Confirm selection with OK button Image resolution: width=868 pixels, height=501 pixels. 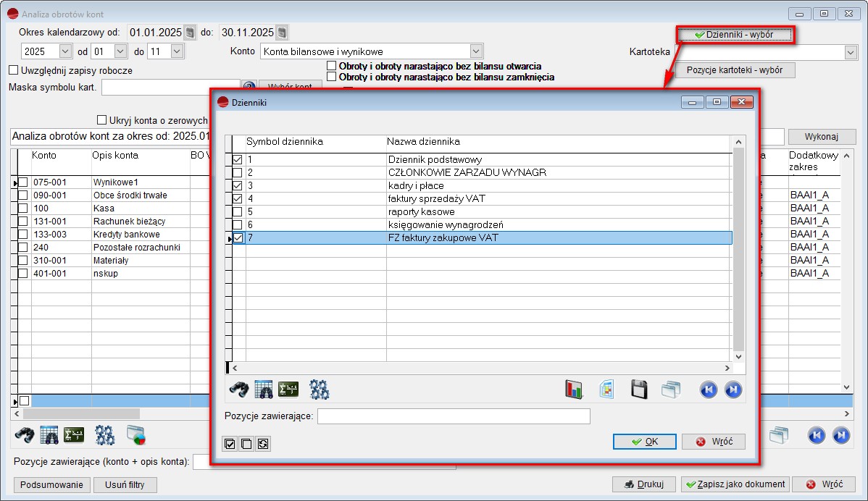tap(644, 442)
